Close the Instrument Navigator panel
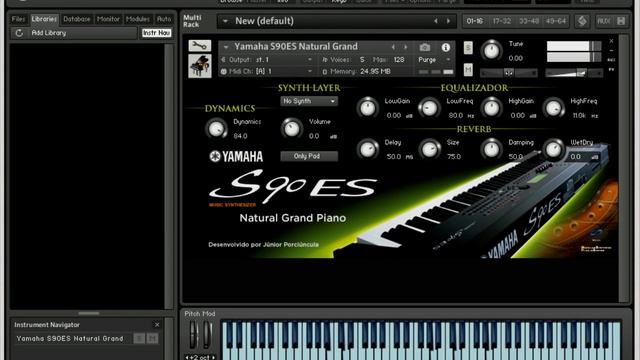The height and width of the screenshot is (360, 640). [157, 325]
